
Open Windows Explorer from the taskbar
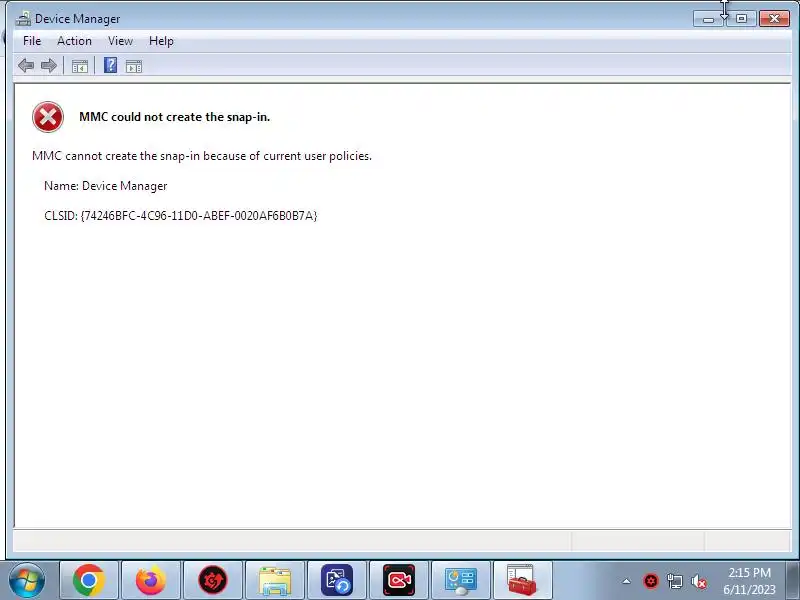(275, 580)
